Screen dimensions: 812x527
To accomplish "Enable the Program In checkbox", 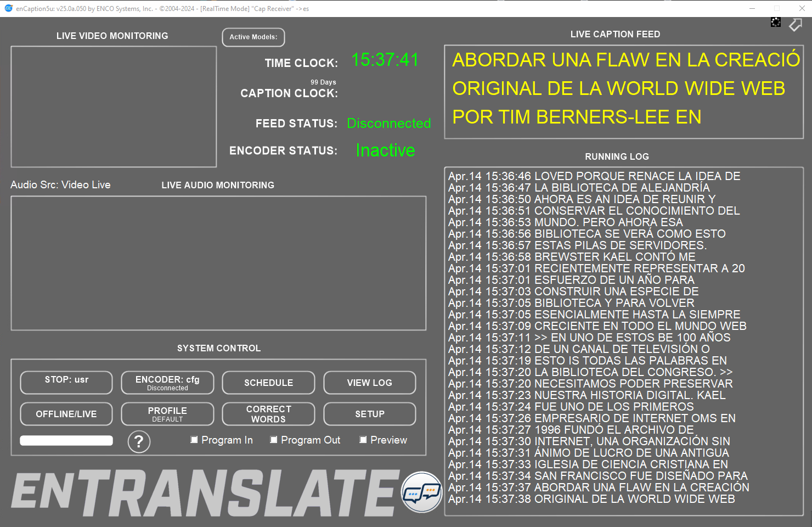I will point(194,440).
